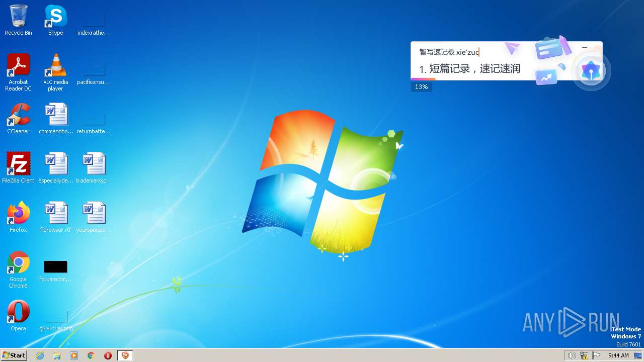Click the 13% progress label
The image size is (644, 362).
click(x=421, y=87)
